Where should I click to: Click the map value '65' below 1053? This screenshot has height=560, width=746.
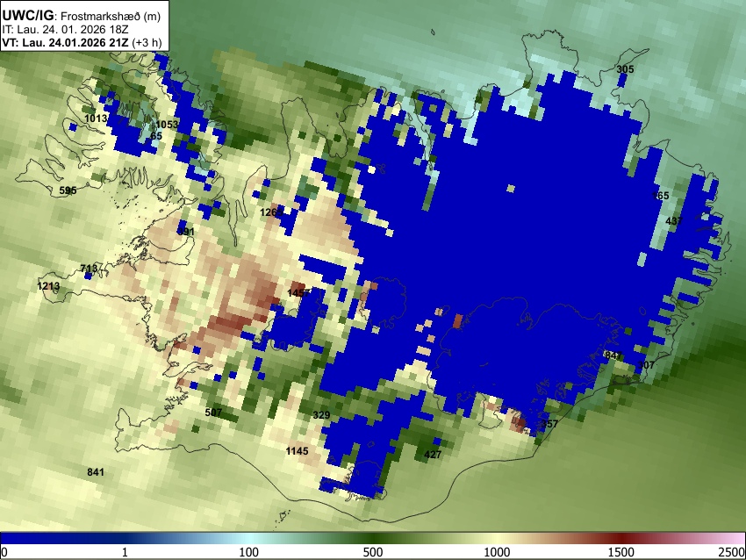156,135
